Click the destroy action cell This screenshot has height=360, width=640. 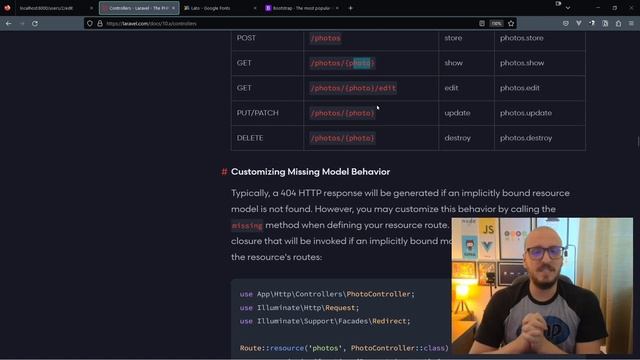458,138
